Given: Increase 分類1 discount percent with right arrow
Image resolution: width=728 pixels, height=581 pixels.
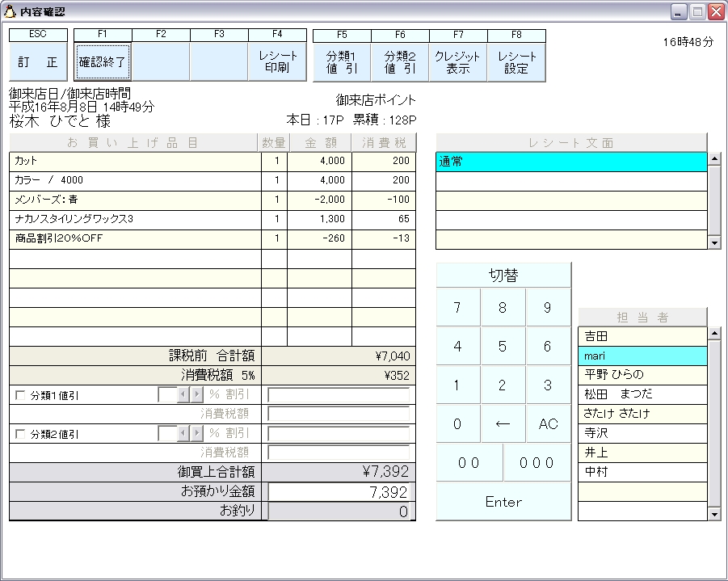Looking at the screenshot, I should click(197, 394).
